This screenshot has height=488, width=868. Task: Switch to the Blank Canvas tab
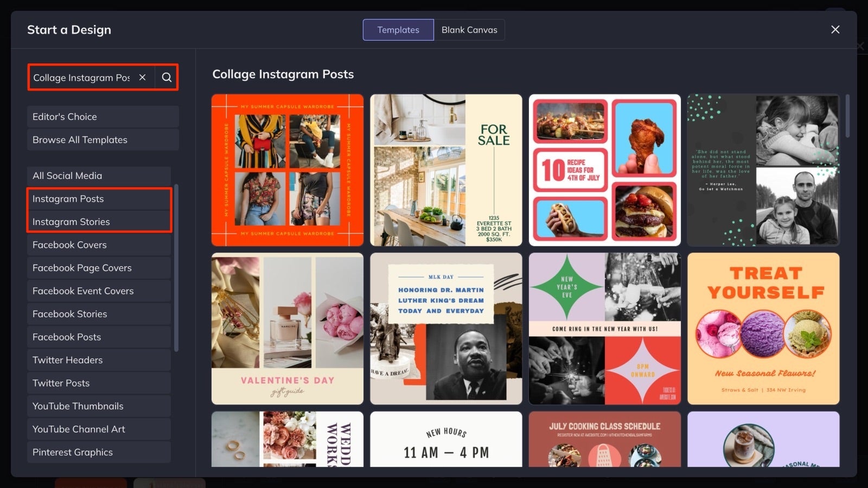click(469, 30)
